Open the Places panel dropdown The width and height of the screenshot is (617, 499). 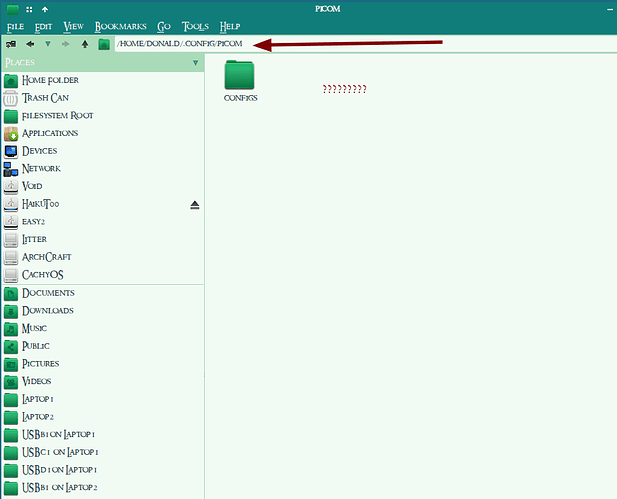195,63
